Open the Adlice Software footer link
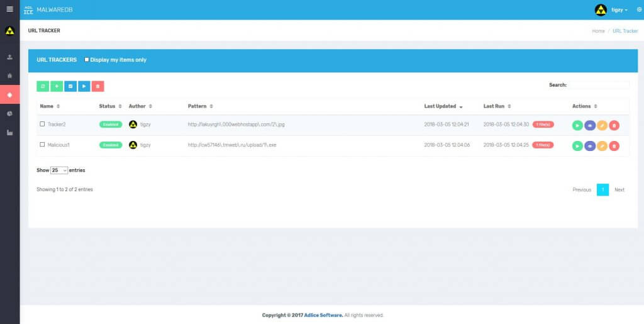Viewport: 644px width, 324px height. point(324,315)
